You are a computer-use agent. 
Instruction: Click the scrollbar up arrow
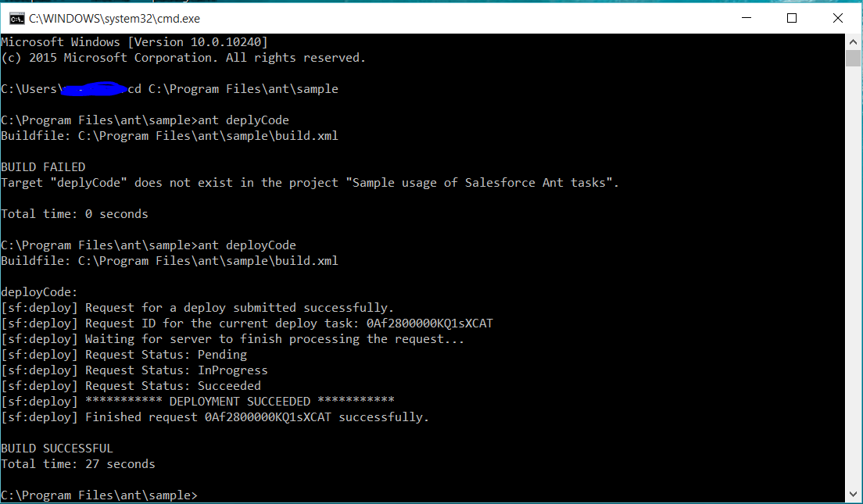pyautogui.click(x=853, y=41)
